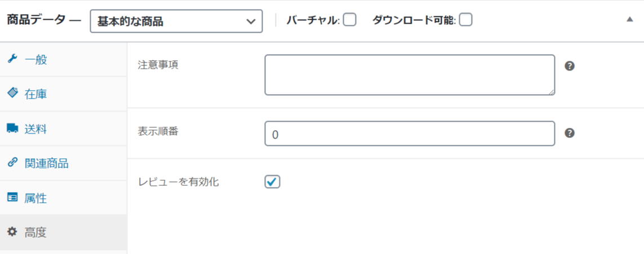The width and height of the screenshot is (644, 254).
Task: Click the gear icon beside 高度
Action: click(12, 232)
